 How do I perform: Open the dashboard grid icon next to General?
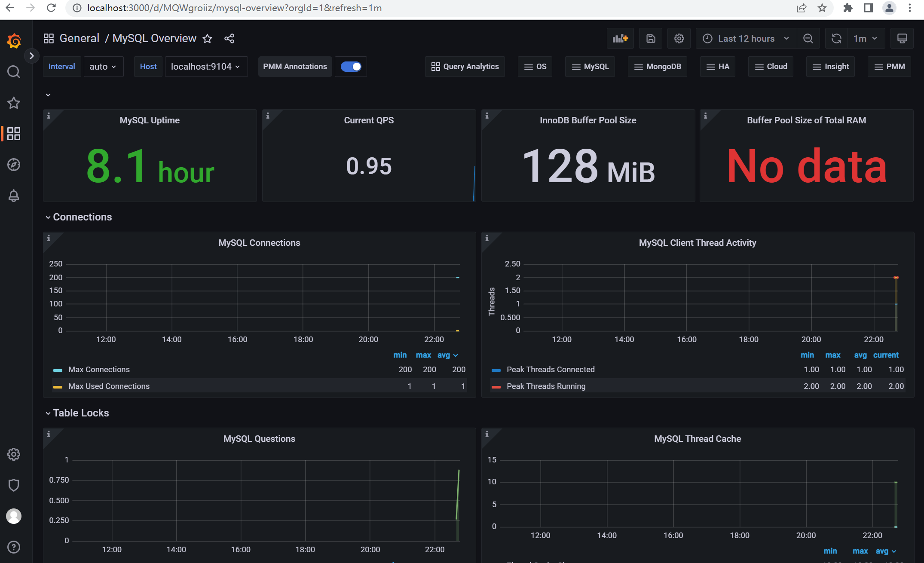tap(49, 39)
